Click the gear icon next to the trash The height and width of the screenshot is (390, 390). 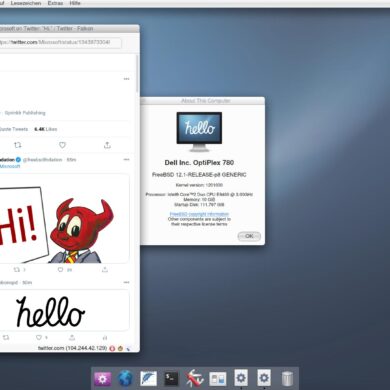click(x=264, y=378)
